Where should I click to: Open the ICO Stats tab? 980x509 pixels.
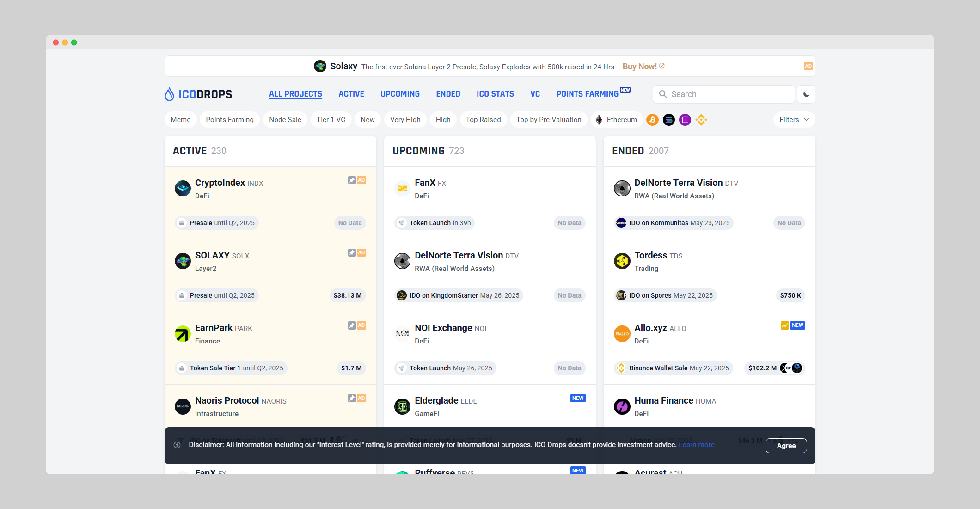495,94
